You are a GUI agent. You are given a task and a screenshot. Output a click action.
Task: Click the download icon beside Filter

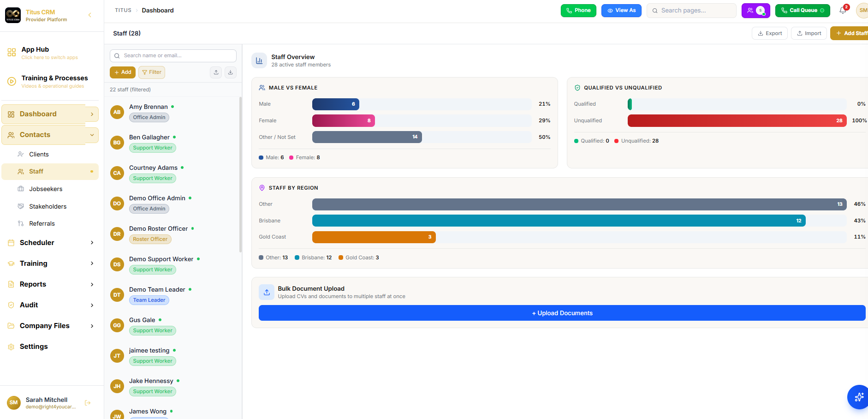[x=231, y=72]
